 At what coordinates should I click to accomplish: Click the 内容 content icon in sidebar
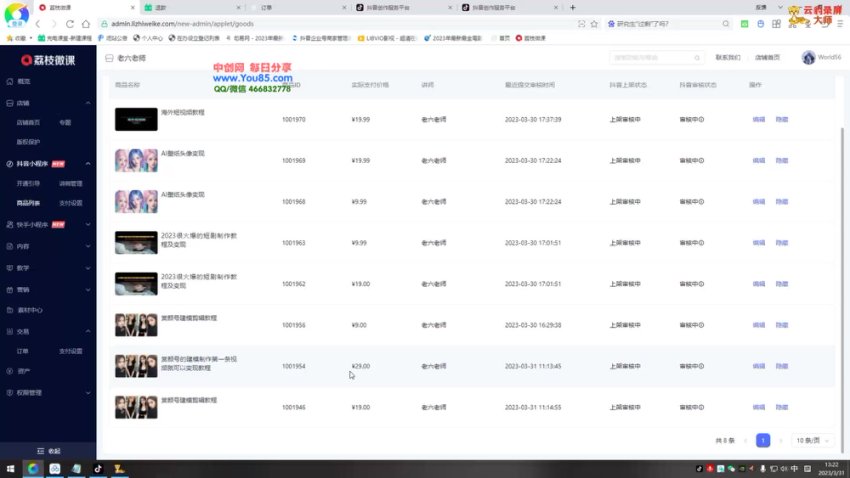[10, 246]
